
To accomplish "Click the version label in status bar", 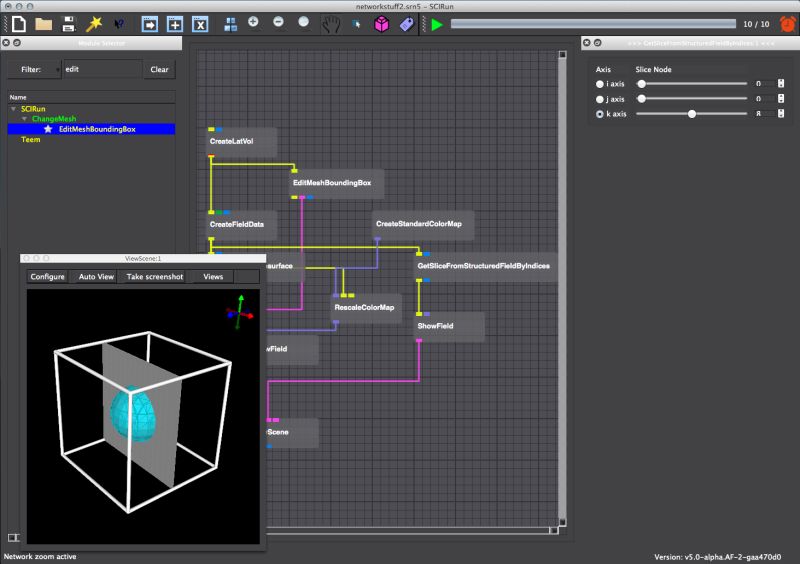I will pyautogui.click(x=717, y=557).
